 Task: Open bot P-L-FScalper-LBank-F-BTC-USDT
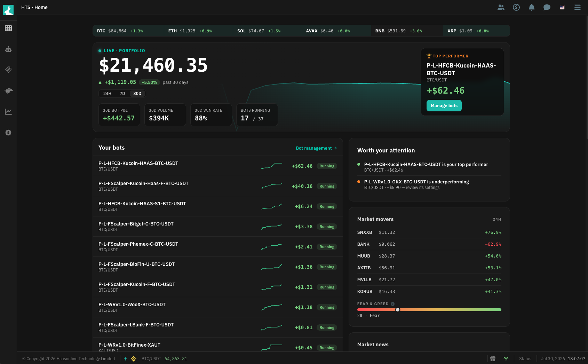[x=218, y=327]
